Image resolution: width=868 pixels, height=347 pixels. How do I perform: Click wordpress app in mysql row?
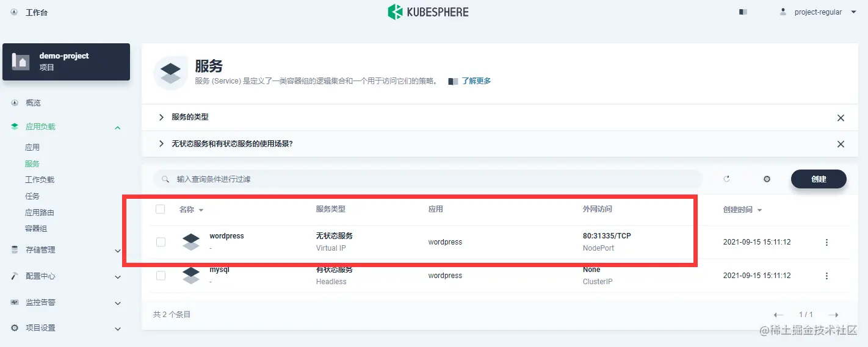(445, 276)
